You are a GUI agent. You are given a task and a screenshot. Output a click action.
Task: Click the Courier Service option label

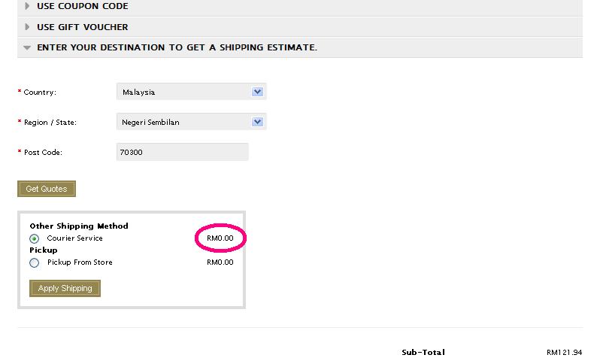74,238
